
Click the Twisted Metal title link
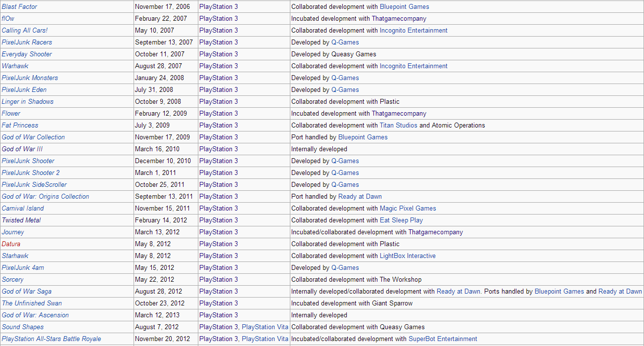click(x=21, y=220)
